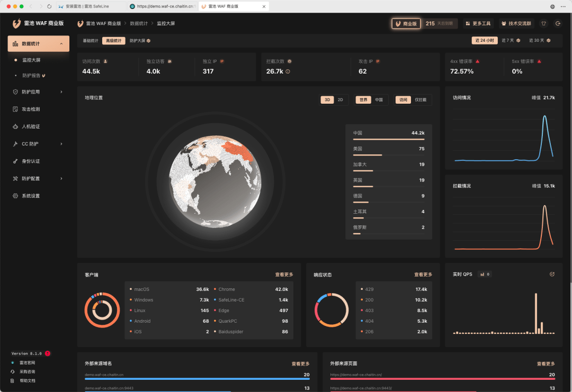The height and width of the screenshot is (392, 572).
Task: Open 防护报告 in the sidebar
Action: click(31, 76)
